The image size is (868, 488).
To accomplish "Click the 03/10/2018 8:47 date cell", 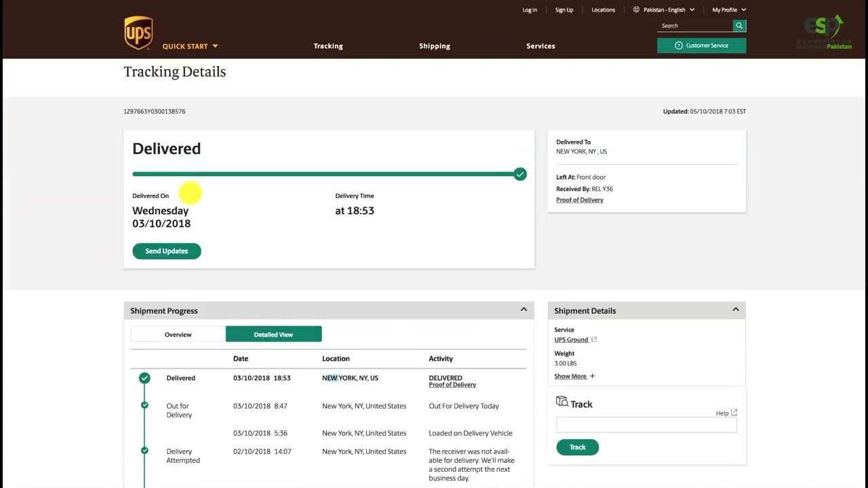I will click(x=260, y=406).
